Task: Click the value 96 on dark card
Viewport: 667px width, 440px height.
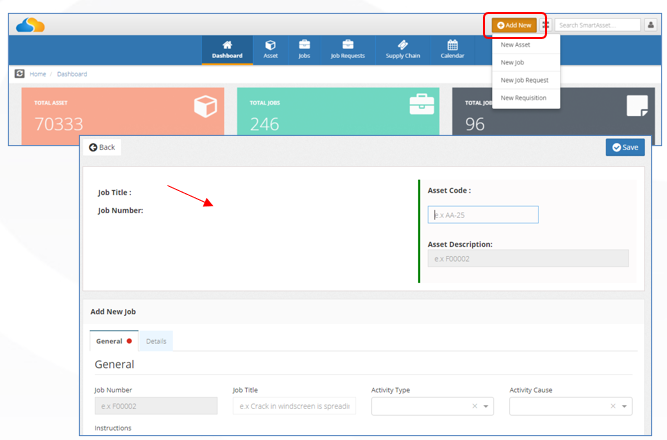Action: tap(475, 124)
